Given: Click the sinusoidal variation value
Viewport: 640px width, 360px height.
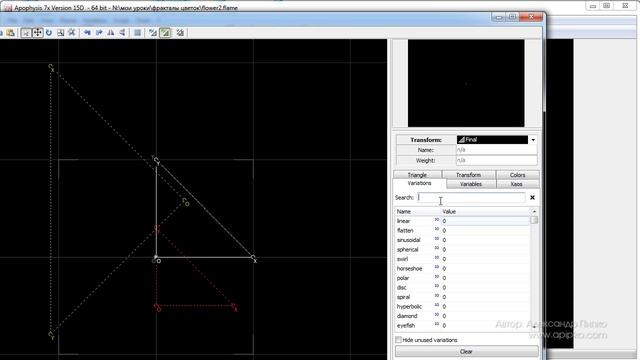Looking at the screenshot, I should point(485,240).
